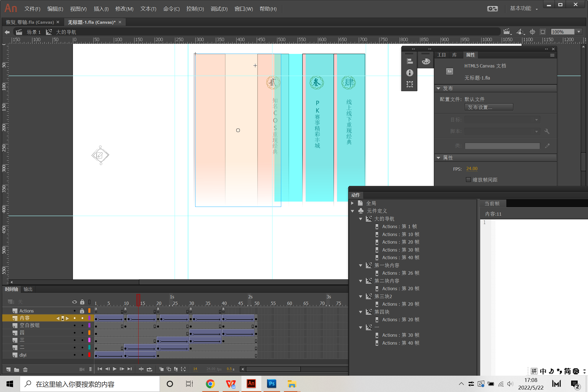This screenshot has width=588, height=392.
Task: Expand the 全局 tree node
Action: (x=353, y=203)
